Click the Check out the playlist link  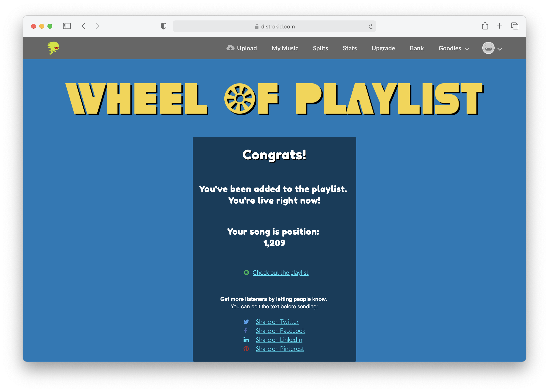click(280, 273)
